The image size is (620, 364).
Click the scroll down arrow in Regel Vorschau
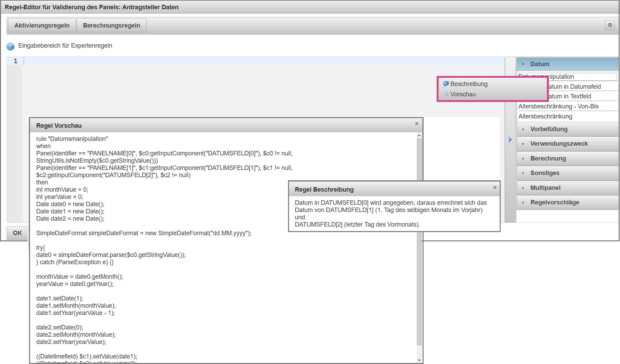pos(419,360)
